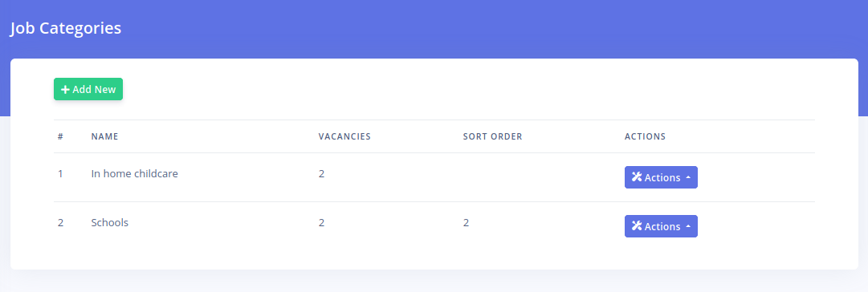The width and height of the screenshot is (868, 292).
Task: Click row number 1 in table
Action: 60,173
